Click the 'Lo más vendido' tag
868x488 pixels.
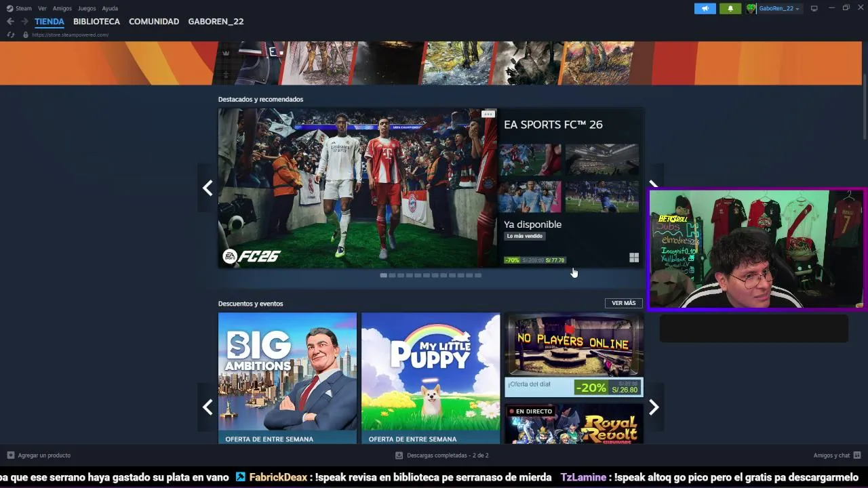525,236
